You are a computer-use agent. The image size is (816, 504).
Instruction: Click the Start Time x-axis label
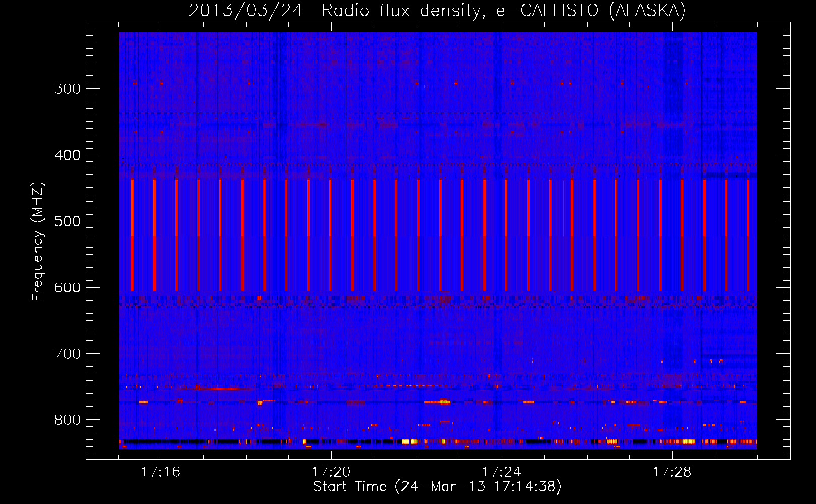coord(437,487)
